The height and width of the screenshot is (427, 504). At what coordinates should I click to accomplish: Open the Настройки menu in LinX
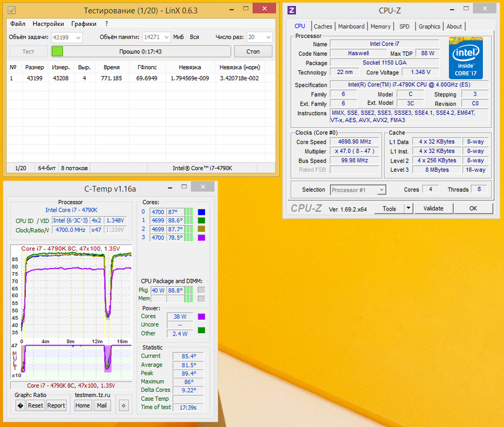[48, 24]
